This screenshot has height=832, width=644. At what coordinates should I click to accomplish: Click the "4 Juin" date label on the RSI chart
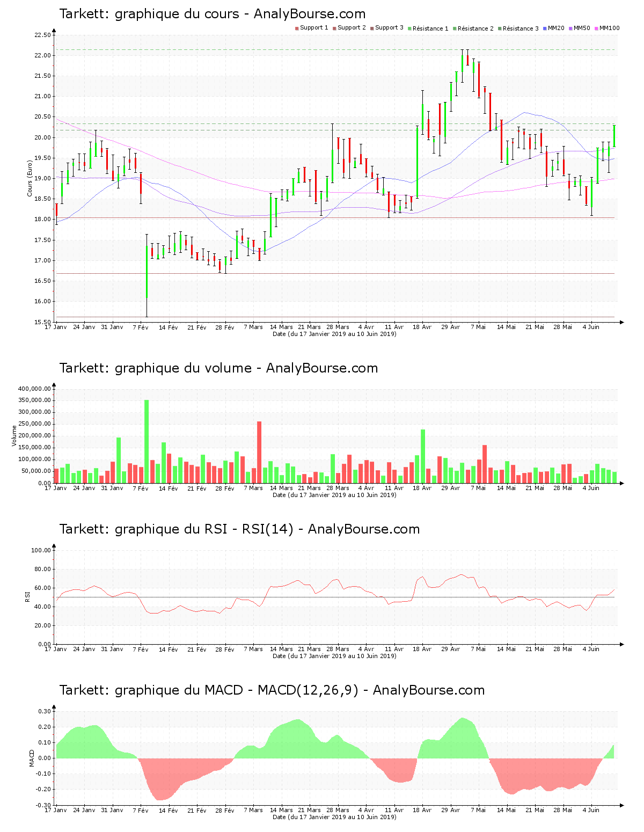(591, 649)
